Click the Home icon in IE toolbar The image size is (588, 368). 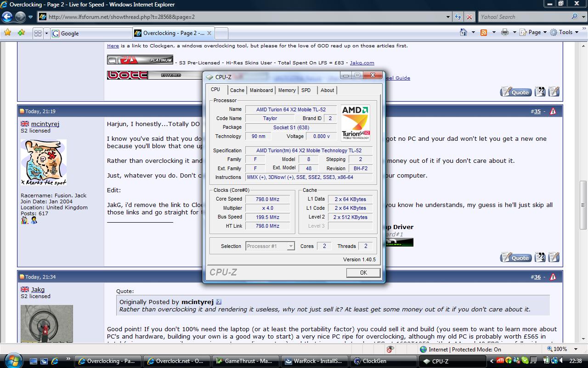(x=464, y=32)
